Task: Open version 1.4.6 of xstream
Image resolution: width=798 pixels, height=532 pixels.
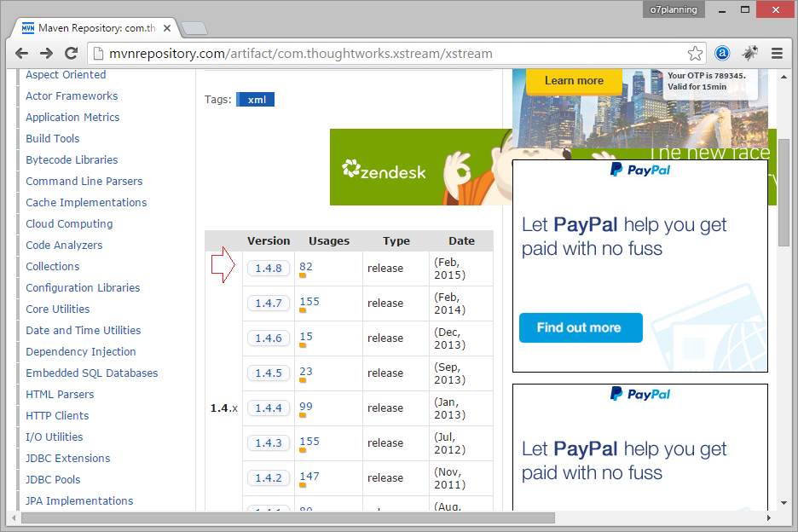Action: (269, 338)
